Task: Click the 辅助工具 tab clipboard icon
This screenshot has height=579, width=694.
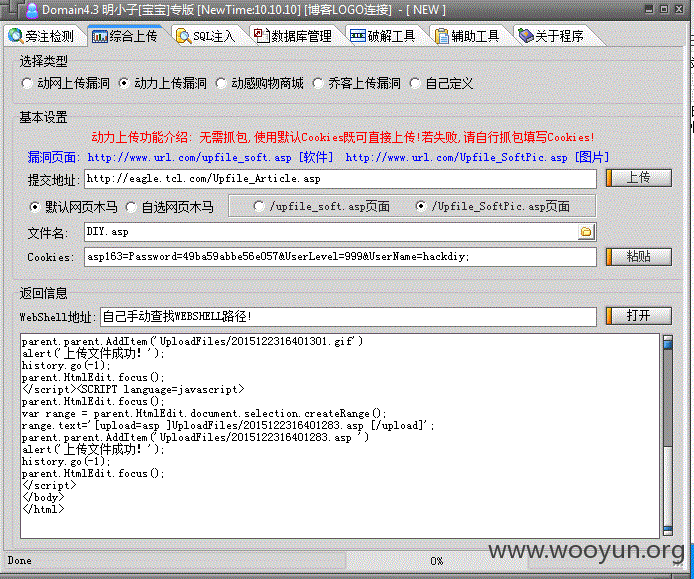Action: (x=442, y=36)
